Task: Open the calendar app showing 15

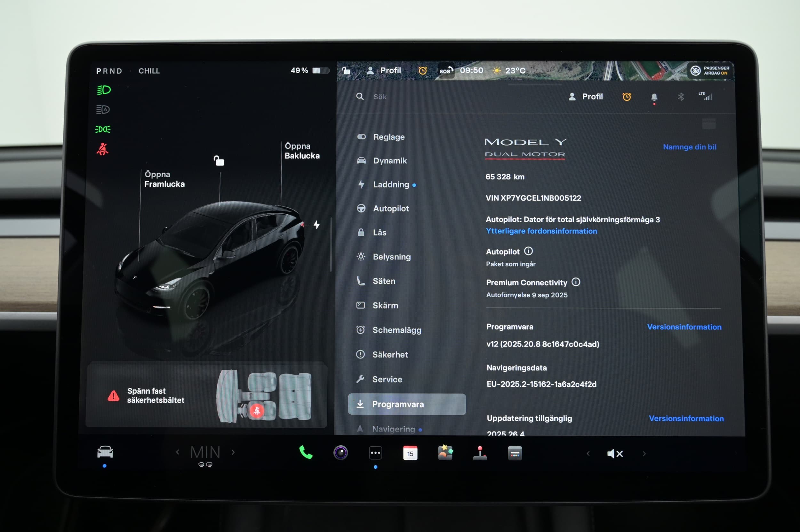Action: 410,453
